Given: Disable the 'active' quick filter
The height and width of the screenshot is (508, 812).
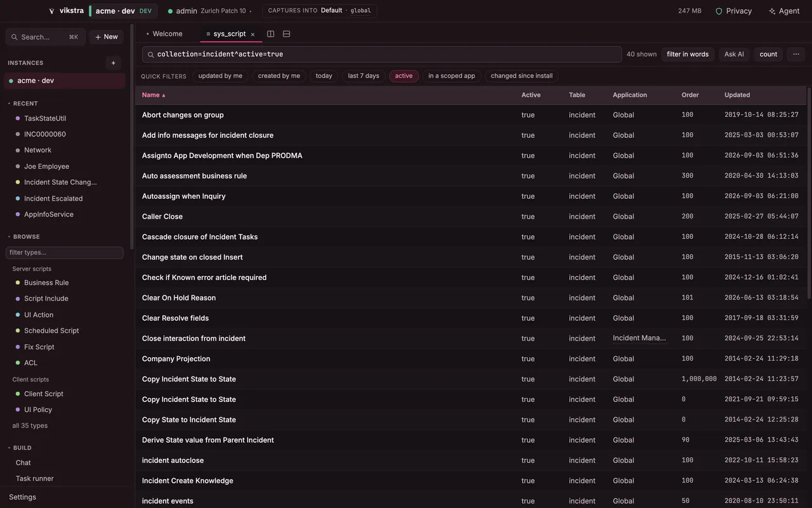Looking at the screenshot, I should point(403,76).
